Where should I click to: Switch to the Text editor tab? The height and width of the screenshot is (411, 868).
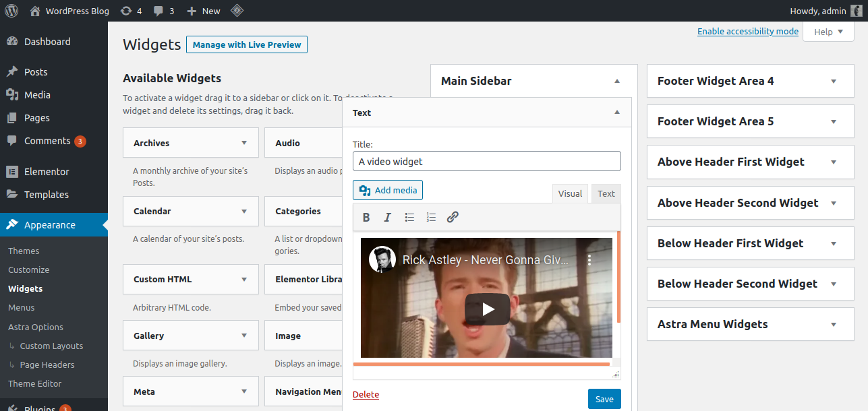(x=606, y=193)
